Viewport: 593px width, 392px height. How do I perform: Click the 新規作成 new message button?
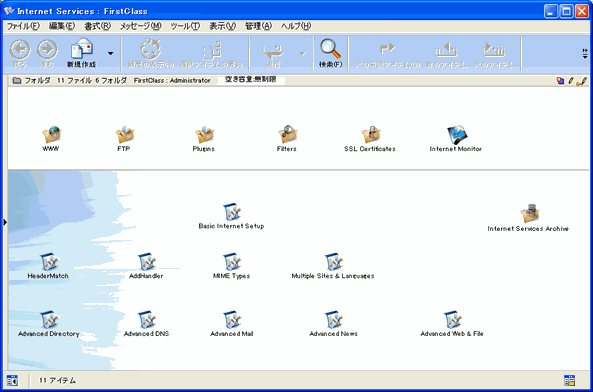tap(82, 53)
